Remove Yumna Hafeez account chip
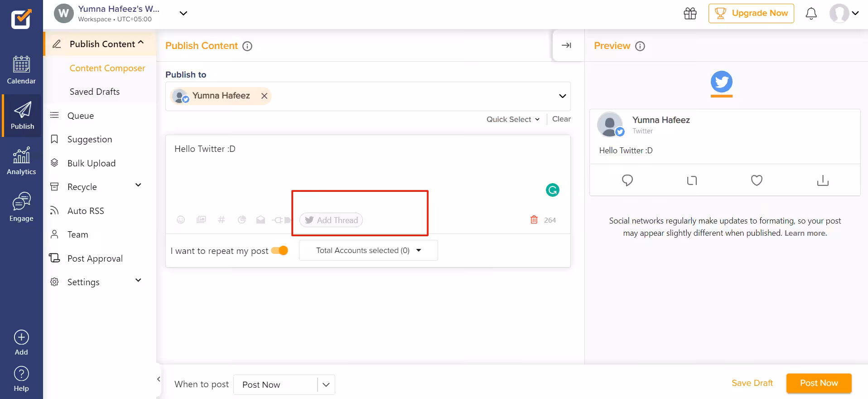Viewport: 868px width, 399px height. pos(264,96)
